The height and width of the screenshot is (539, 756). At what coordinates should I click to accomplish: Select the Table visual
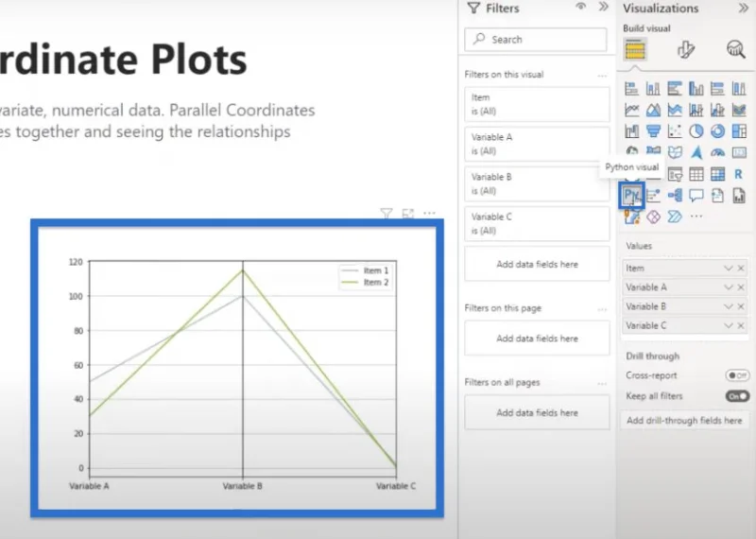696,174
